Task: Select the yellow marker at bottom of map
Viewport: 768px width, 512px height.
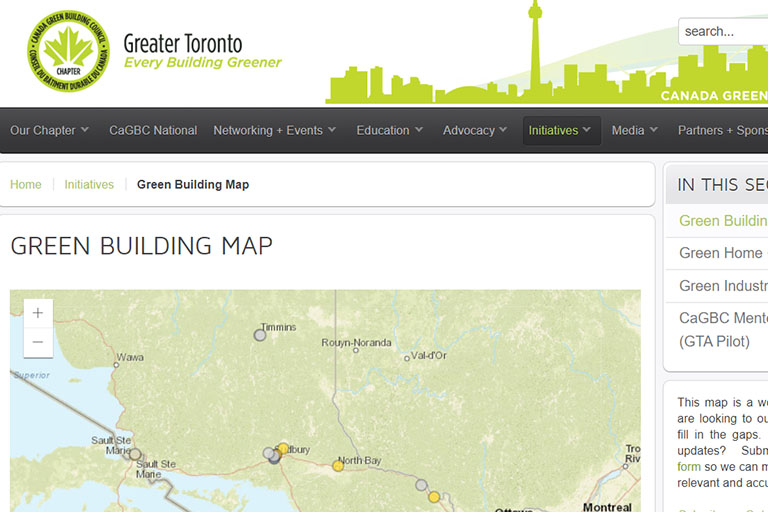Action: (x=434, y=497)
